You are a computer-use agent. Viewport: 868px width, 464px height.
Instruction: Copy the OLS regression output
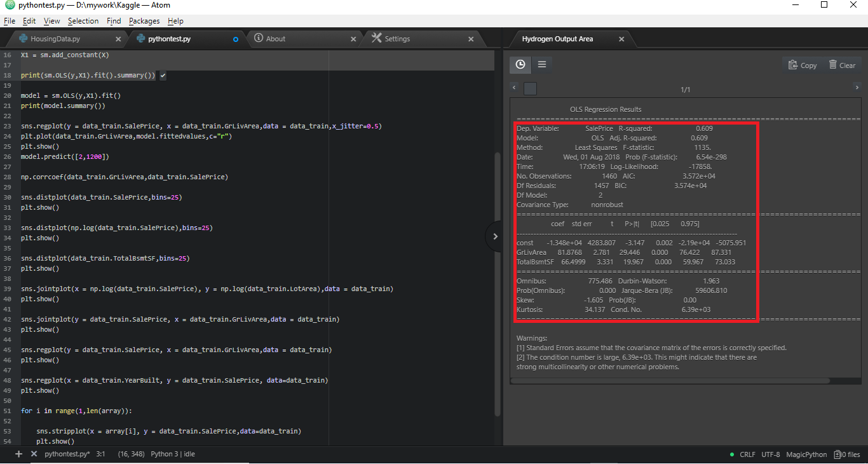[x=803, y=65]
